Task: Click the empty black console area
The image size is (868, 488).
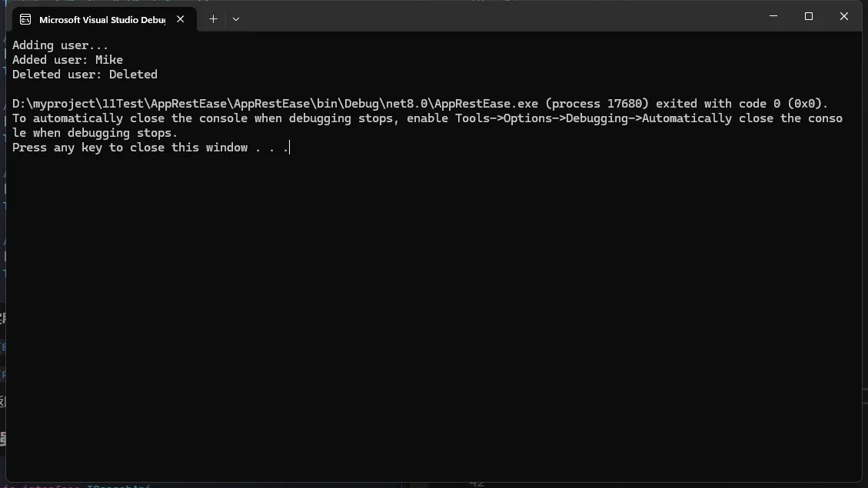Action: (434, 315)
